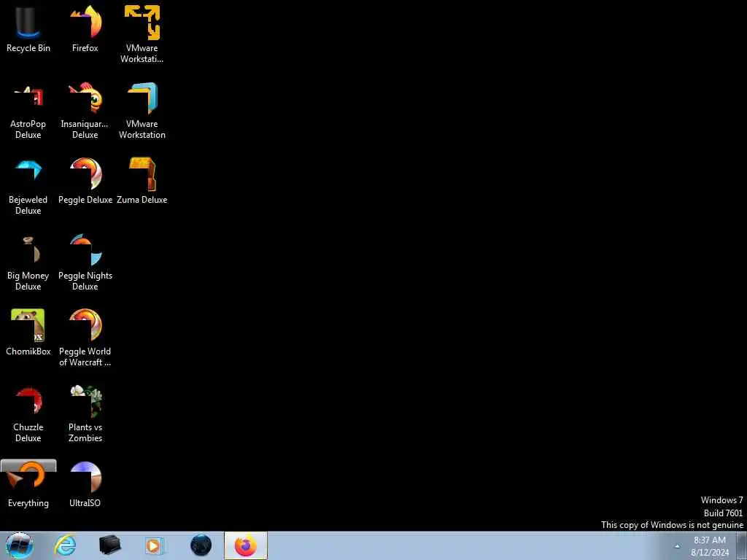The height and width of the screenshot is (560, 747).
Task: Switch to Firefox in the taskbar
Action: (246, 545)
